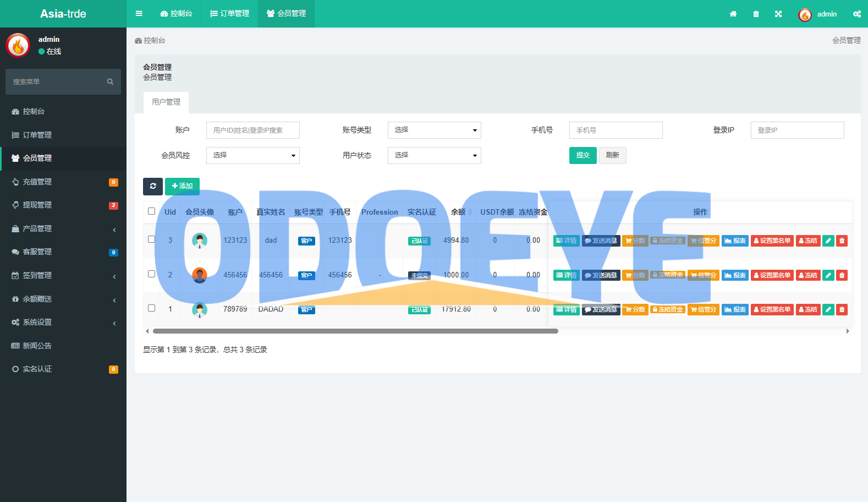Expand 签到管理 submenu in sidebar

pyautogui.click(x=63, y=275)
